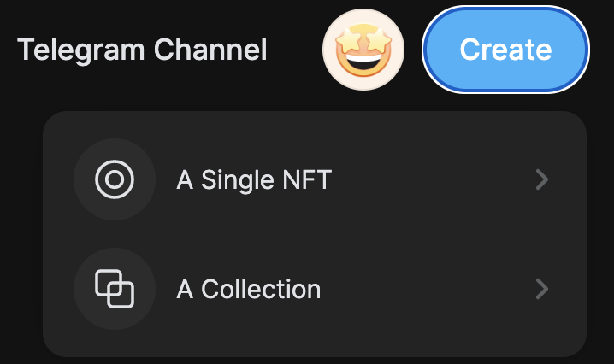Click the chevron next to A Collection
Image resolution: width=614 pixels, height=364 pixels.
540,289
